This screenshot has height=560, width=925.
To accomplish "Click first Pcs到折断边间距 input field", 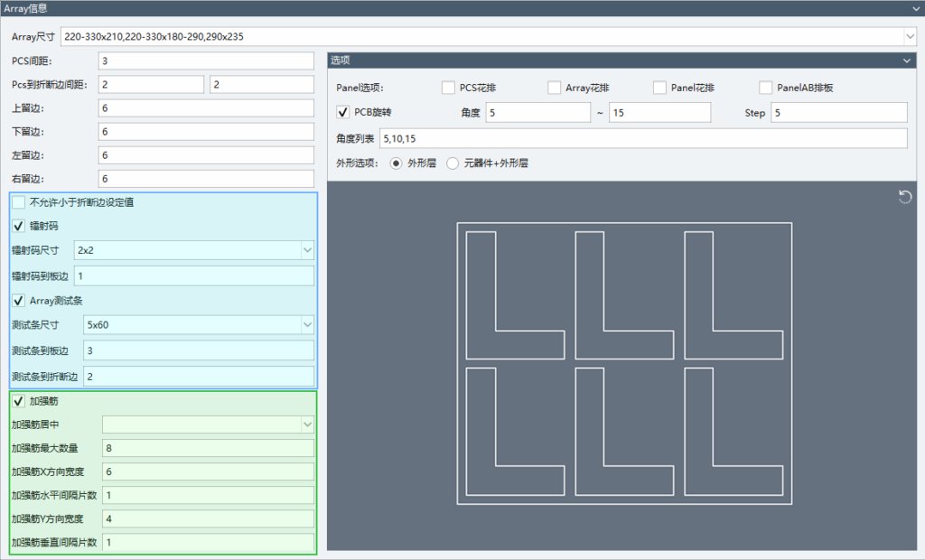I will pos(151,84).
